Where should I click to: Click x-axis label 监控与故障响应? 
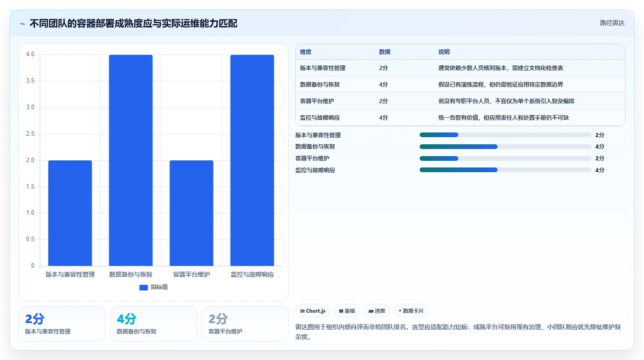(x=252, y=274)
